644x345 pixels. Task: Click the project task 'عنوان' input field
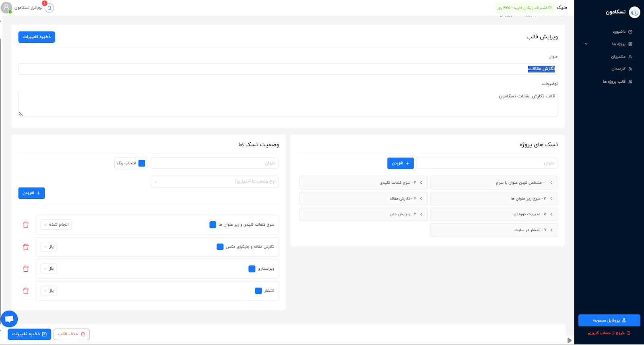(487, 163)
